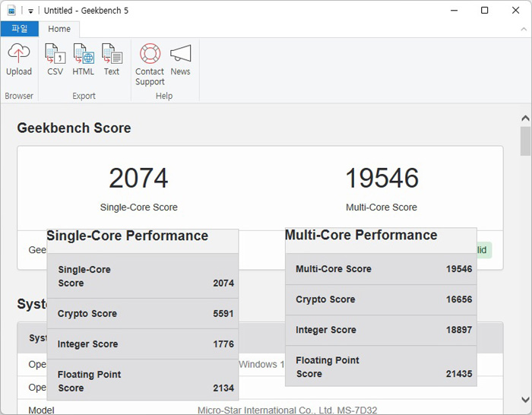
Task: Maximize the Geekbench 5 window
Action: click(x=485, y=11)
